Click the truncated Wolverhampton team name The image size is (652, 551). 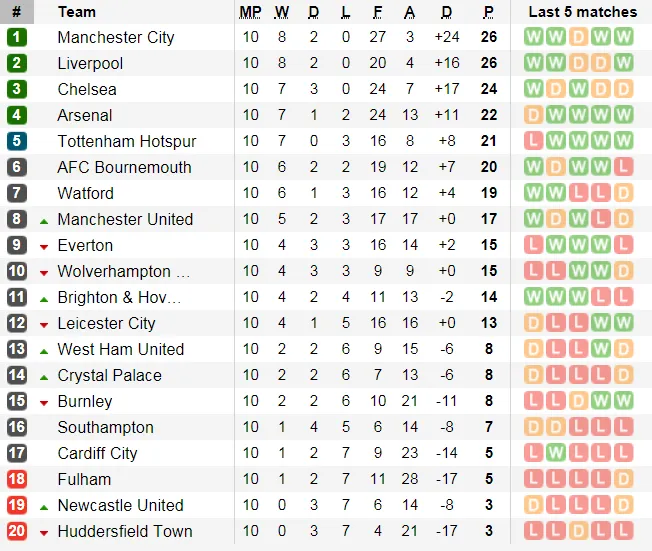[x=123, y=271]
